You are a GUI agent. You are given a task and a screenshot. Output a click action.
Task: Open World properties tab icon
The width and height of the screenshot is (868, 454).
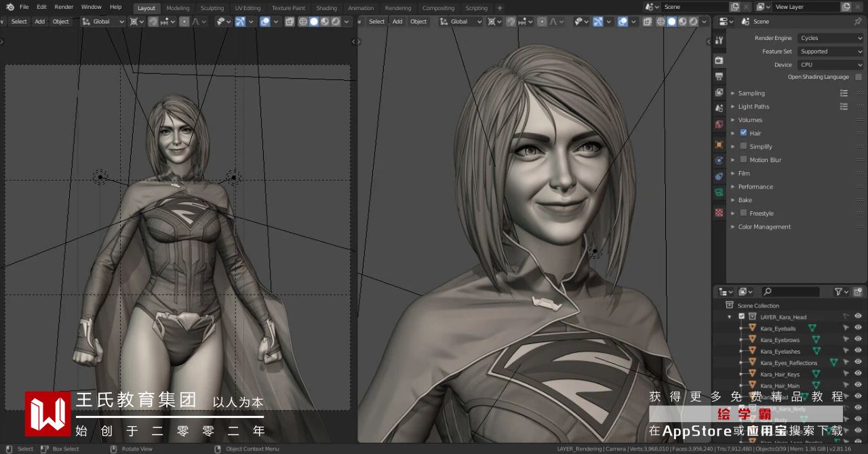click(x=719, y=125)
